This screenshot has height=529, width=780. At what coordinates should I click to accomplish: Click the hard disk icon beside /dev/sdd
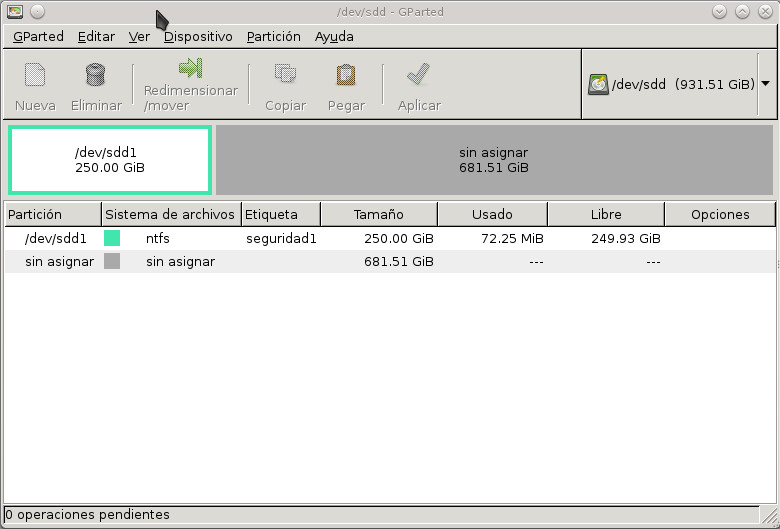tap(598, 84)
